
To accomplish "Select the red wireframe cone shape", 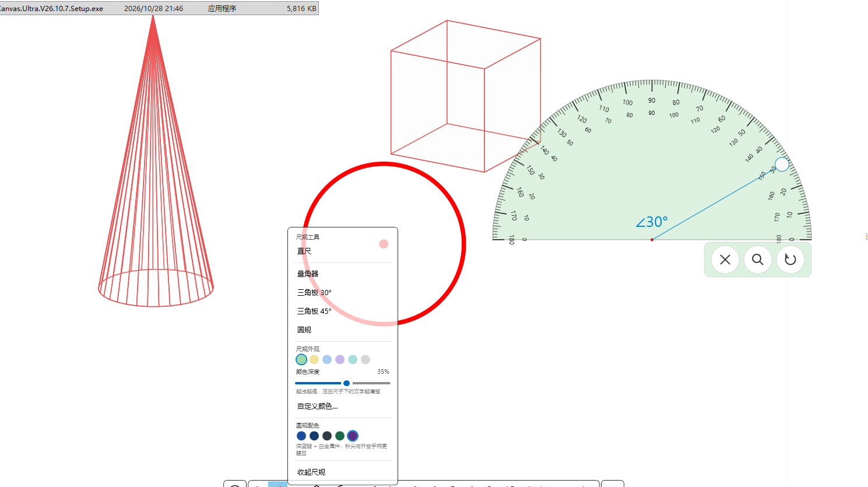I will (x=156, y=161).
